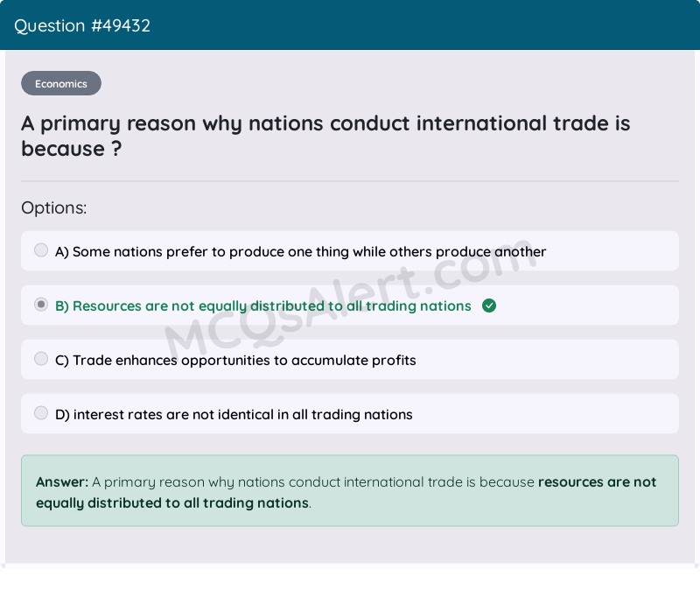The width and height of the screenshot is (700, 590).
Task: Click the teal question header bar
Action: coord(350,25)
